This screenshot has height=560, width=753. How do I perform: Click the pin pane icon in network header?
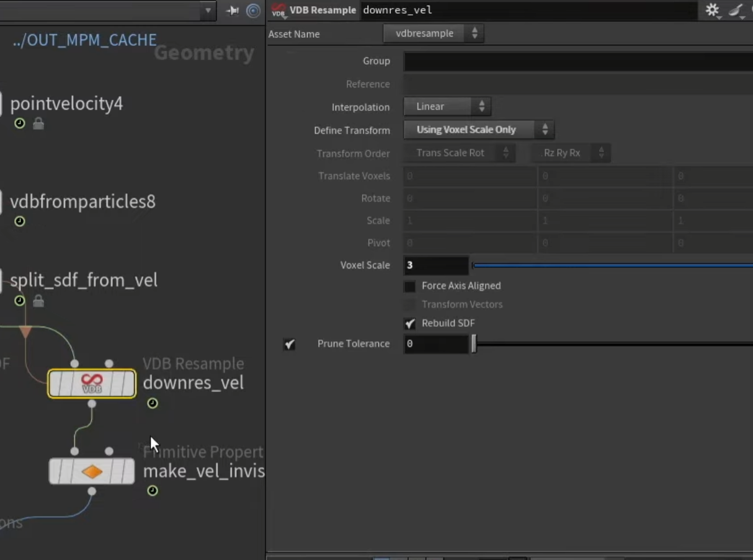pyautogui.click(x=233, y=11)
